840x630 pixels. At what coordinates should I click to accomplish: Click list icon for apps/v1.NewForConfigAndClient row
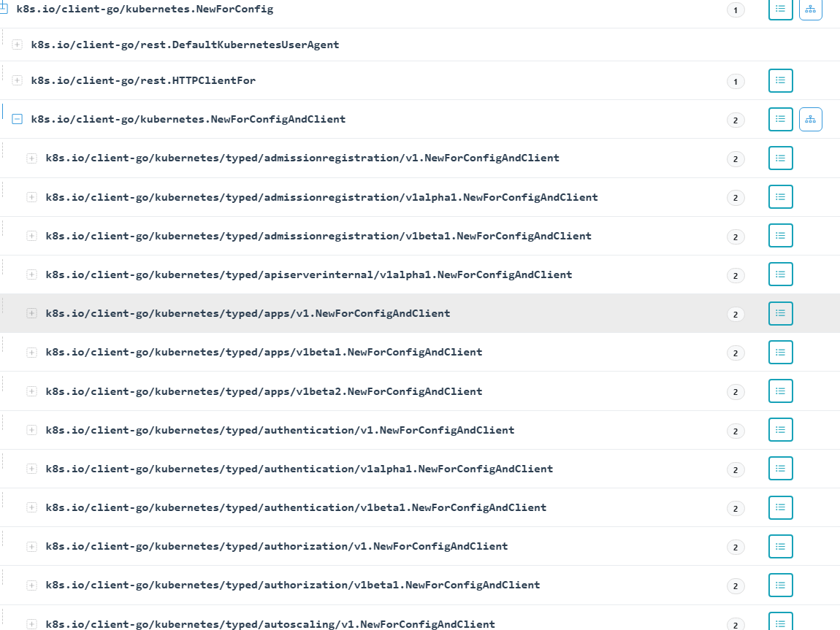(x=780, y=313)
